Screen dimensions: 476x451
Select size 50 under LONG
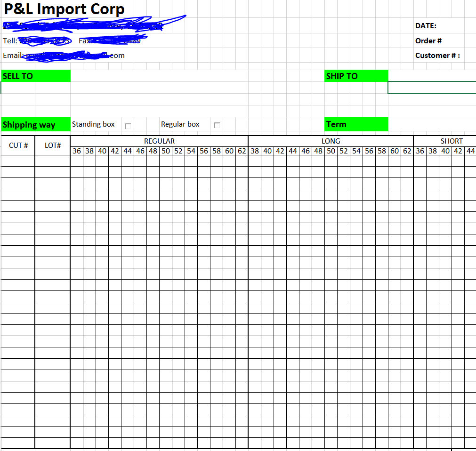pos(331,151)
